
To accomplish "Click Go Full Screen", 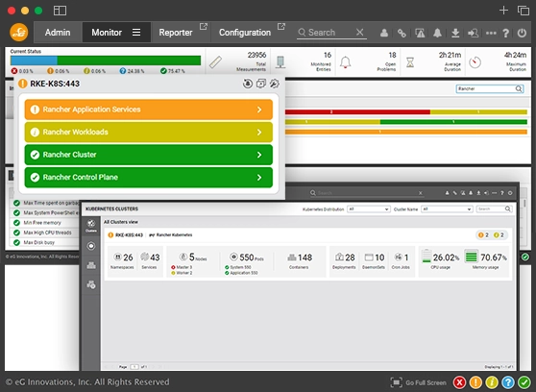I will click(419, 382).
